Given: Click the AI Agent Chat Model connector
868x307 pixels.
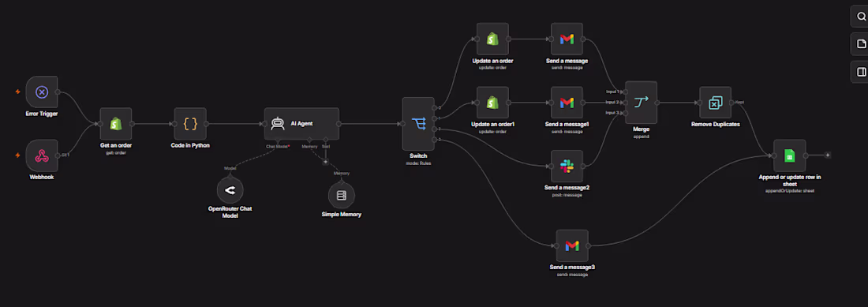Looking at the screenshot, I should pyautogui.click(x=277, y=140).
